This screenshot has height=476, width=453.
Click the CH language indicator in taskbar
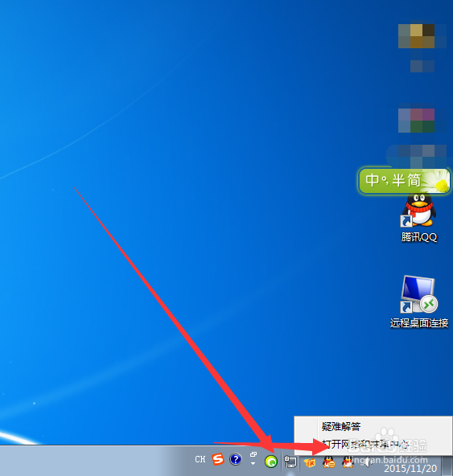200,459
